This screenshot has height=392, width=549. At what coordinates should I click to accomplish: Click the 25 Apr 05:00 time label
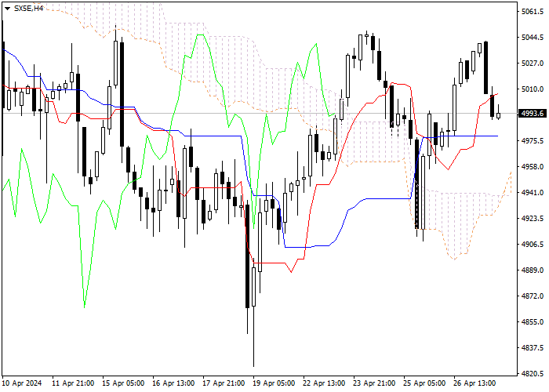(x=425, y=383)
